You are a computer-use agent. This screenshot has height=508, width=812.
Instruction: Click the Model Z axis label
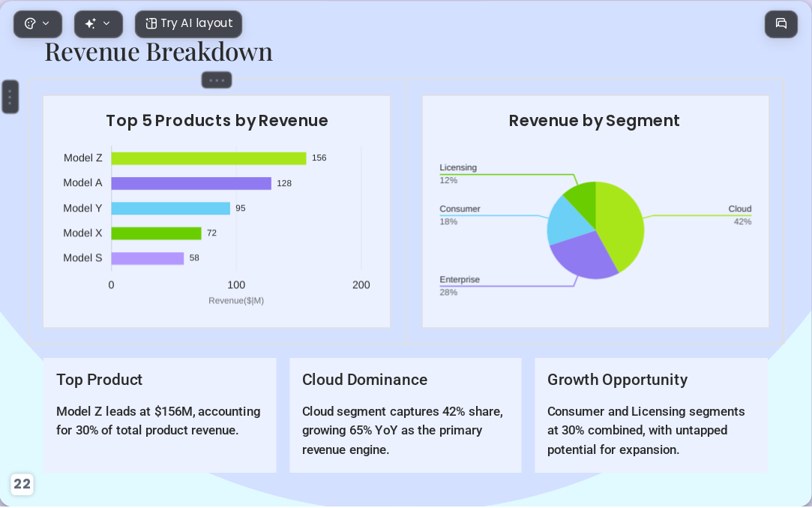(83, 158)
